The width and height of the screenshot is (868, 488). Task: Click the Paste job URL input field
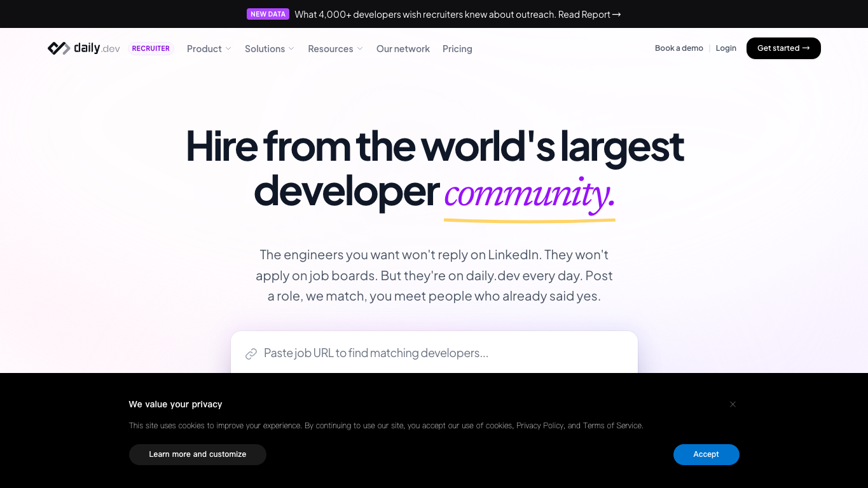click(434, 353)
